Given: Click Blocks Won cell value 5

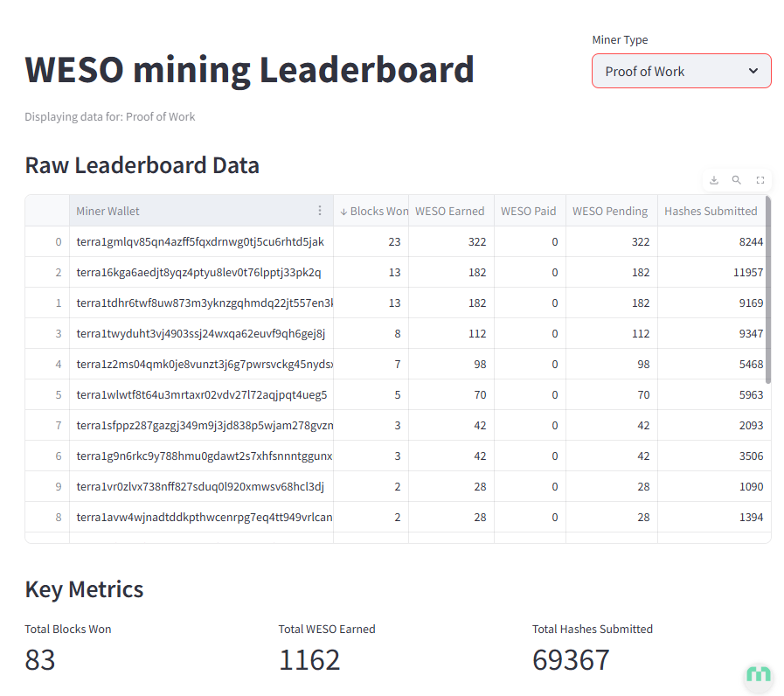Looking at the screenshot, I should coord(371,394).
